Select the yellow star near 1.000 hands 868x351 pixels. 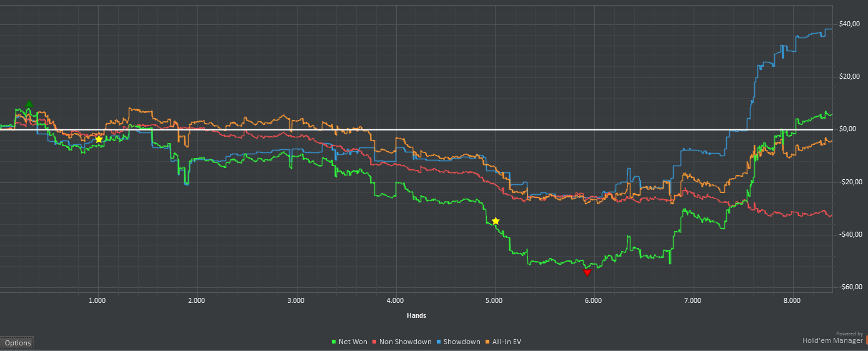99,139
